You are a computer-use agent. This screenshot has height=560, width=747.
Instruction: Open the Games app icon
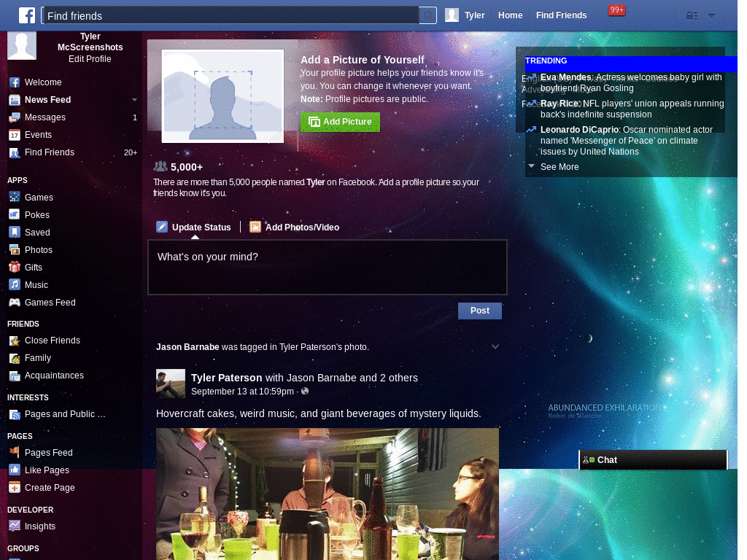click(x=15, y=197)
